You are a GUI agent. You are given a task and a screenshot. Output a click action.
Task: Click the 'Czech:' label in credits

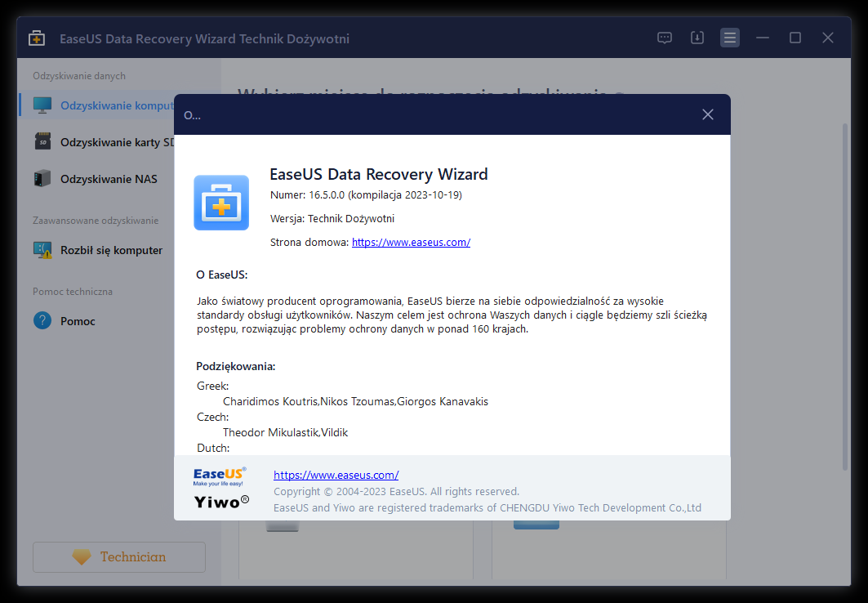click(x=212, y=417)
